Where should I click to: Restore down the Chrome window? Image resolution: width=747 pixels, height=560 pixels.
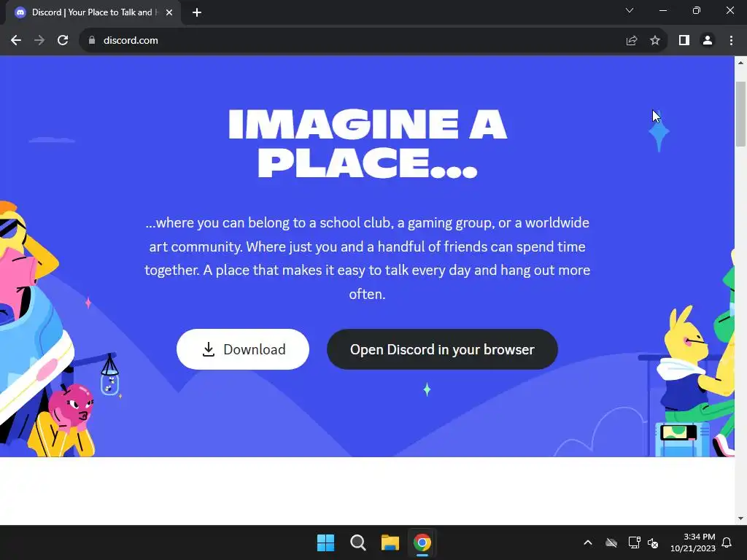click(697, 10)
